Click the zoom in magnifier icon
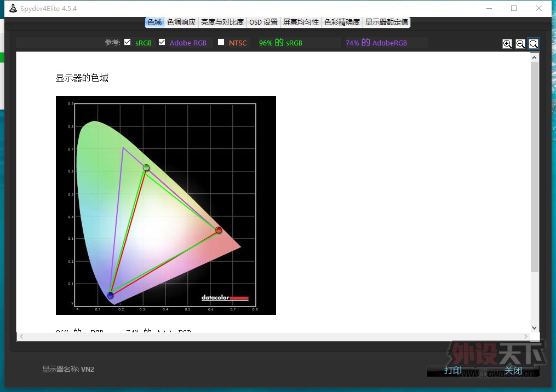The image size is (556, 392). click(x=507, y=44)
